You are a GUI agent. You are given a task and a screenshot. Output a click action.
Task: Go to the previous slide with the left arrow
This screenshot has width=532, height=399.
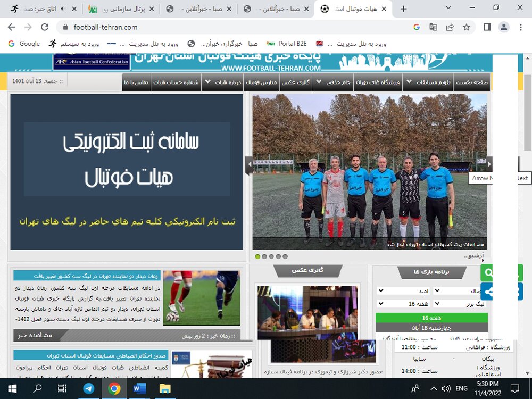(248, 165)
